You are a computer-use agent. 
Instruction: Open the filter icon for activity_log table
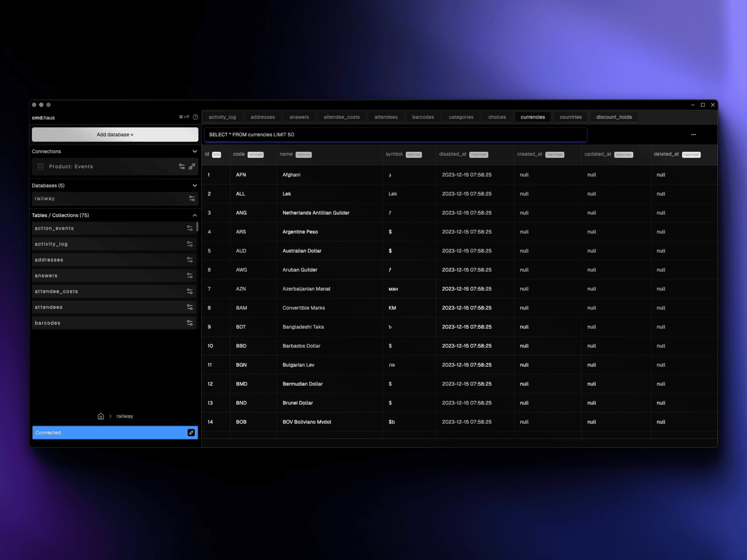pyautogui.click(x=190, y=244)
